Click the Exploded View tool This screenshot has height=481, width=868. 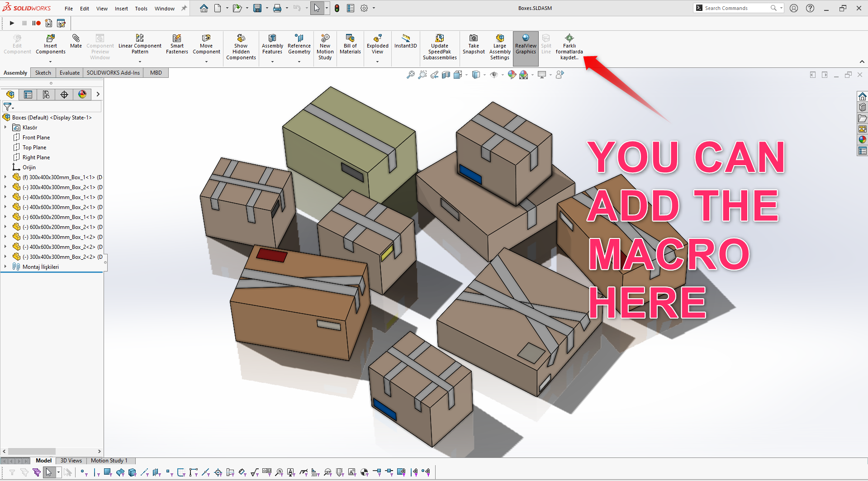click(378, 44)
